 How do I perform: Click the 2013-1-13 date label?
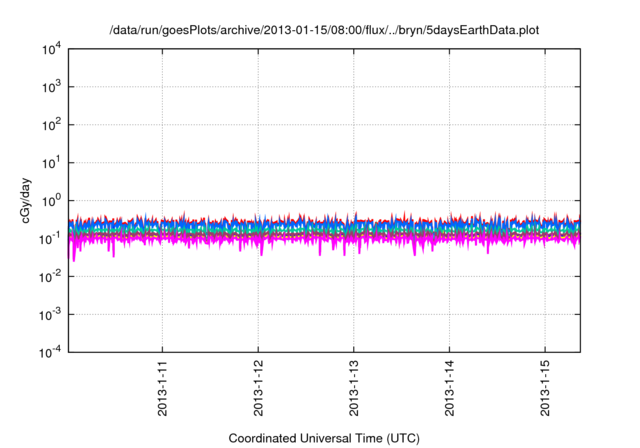click(x=353, y=388)
